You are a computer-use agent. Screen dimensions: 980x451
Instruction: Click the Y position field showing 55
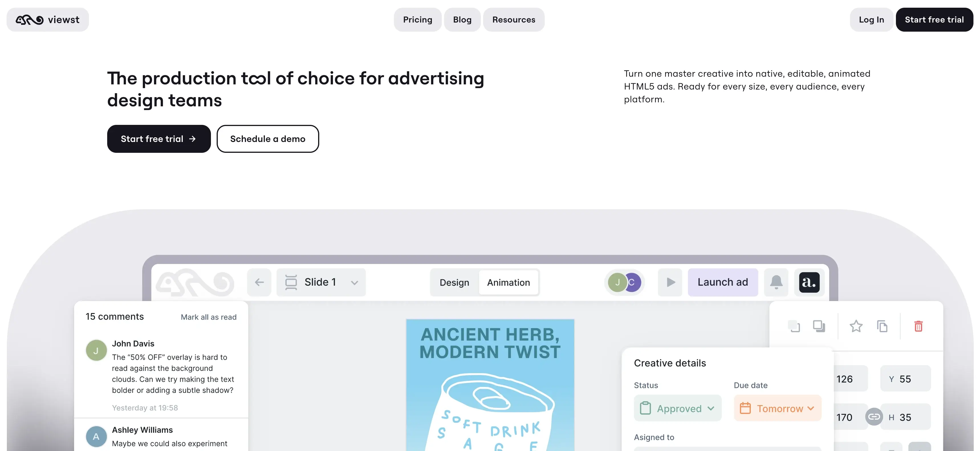coord(905,379)
